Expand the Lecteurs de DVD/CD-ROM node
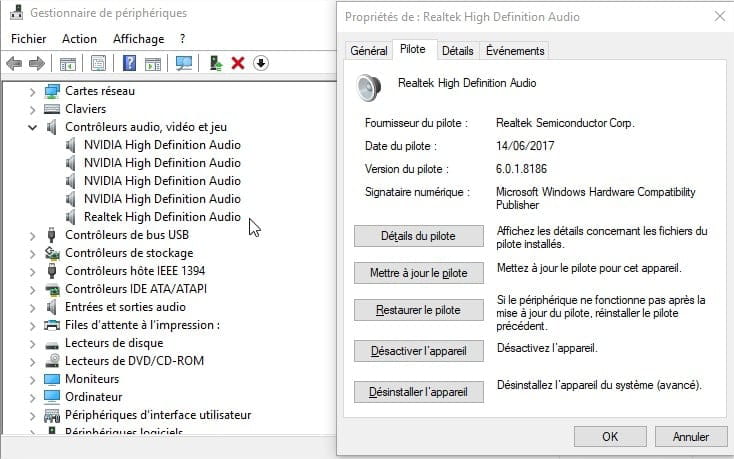Viewport: 734px width, 459px height. click(32, 361)
